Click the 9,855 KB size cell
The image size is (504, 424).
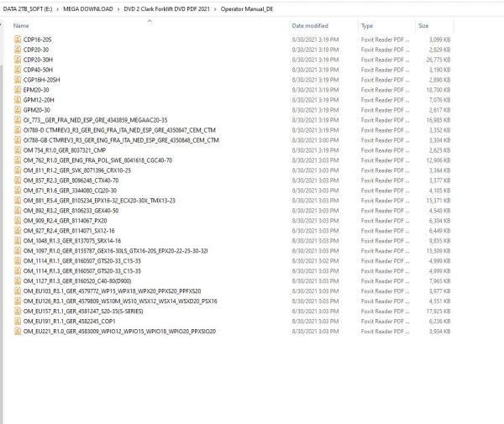tap(439, 241)
